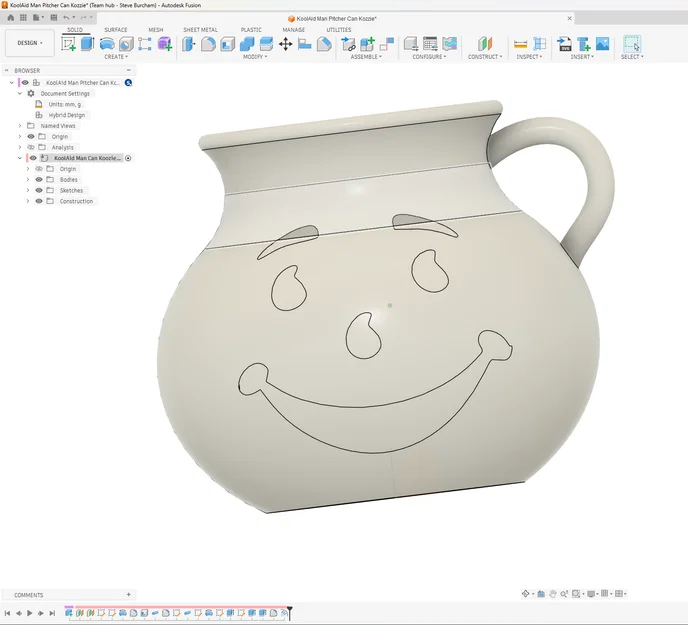
Task: Select the Offset Face tool
Action: tap(266, 44)
